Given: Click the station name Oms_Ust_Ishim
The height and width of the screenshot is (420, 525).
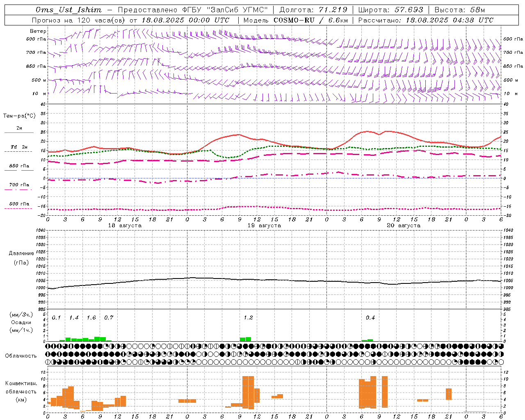Looking at the screenshot, I should click(68, 10).
